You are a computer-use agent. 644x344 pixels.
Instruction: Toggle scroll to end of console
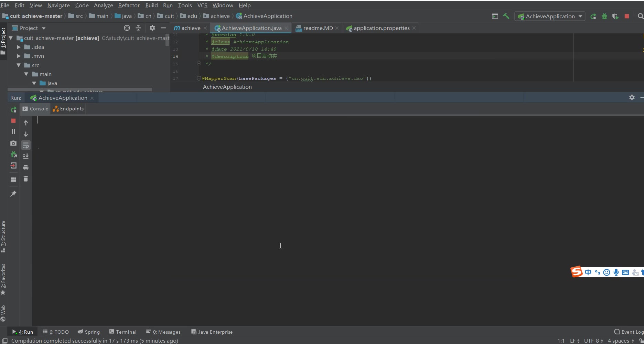(x=26, y=157)
